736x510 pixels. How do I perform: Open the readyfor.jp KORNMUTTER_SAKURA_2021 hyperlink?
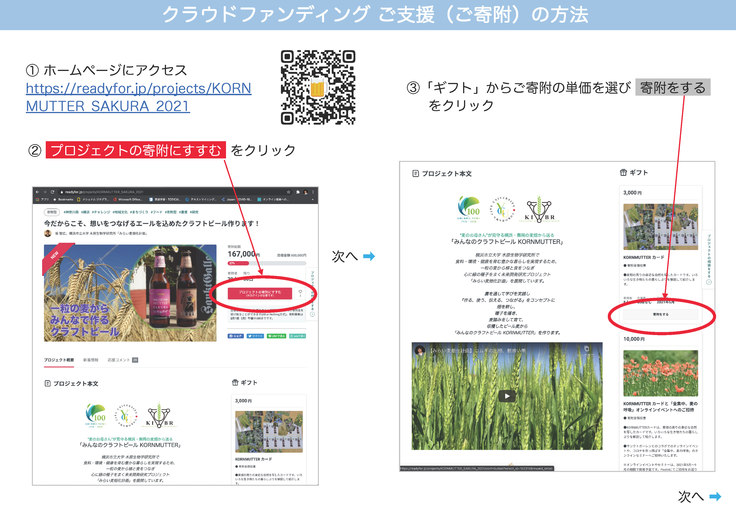pos(138,97)
